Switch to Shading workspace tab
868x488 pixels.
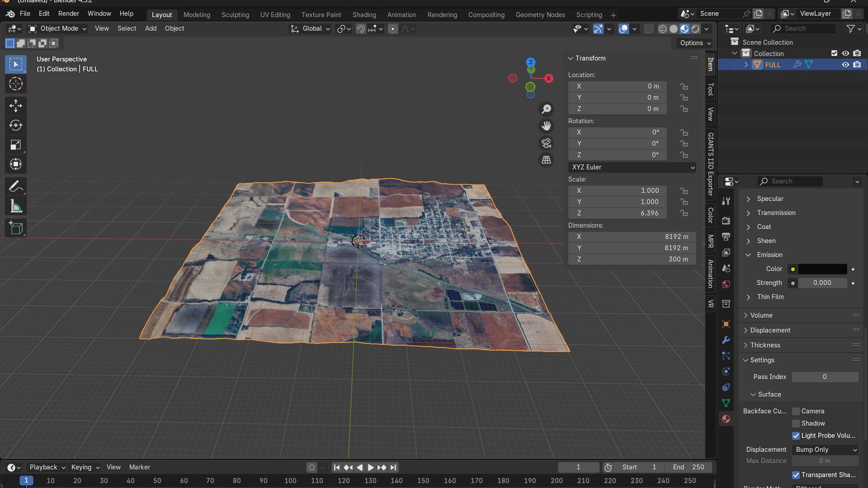(364, 15)
